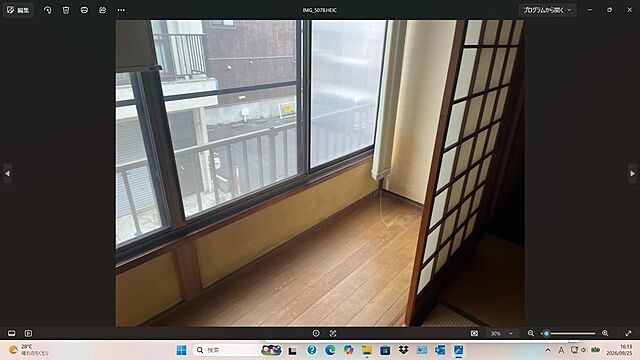Screen dimensions: 640x360
Task: Enter full screen with the expand arrows icon
Action: [x=628, y=333]
